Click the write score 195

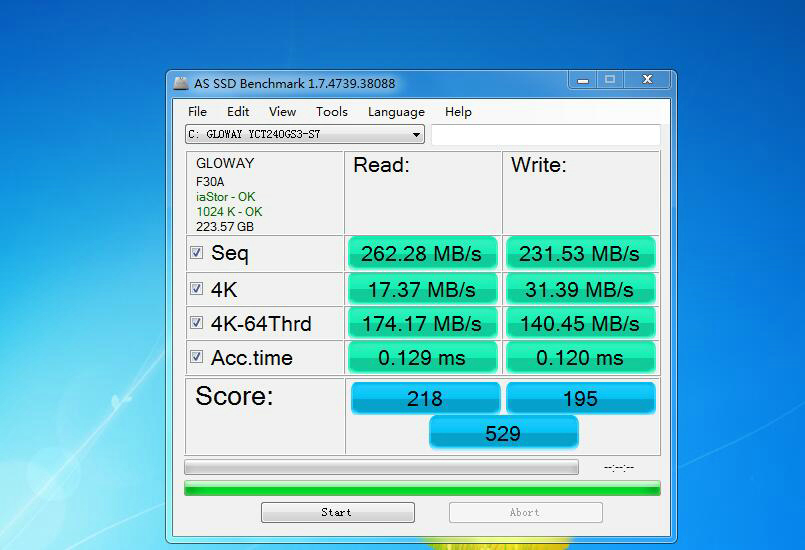(581, 398)
